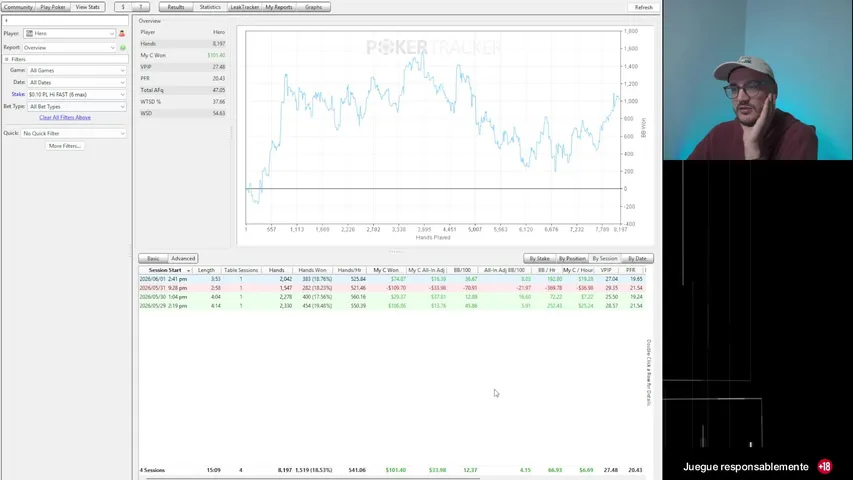The height and width of the screenshot is (480, 853).
Task: Switch to cash games with $ toggle
Action: [123, 7]
